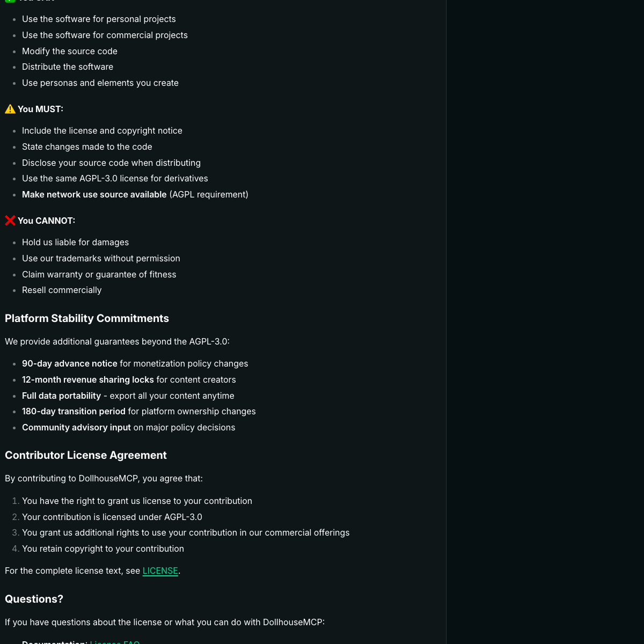644x644 pixels.
Task: Click the bold 12-month revenue sharing locks text
Action: click(x=88, y=380)
